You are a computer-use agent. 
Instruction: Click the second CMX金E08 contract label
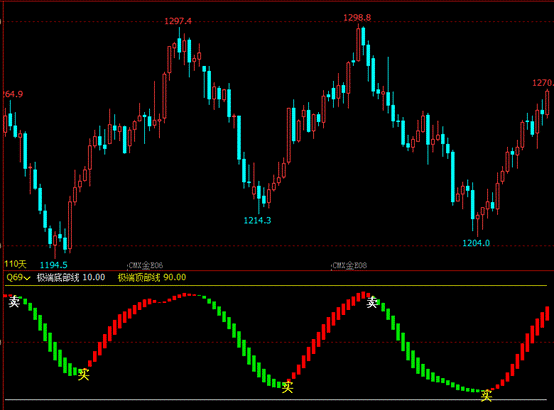click(349, 265)
